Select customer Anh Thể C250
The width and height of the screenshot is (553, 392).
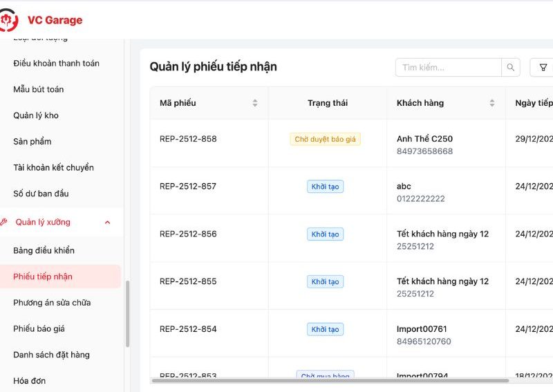424,139
